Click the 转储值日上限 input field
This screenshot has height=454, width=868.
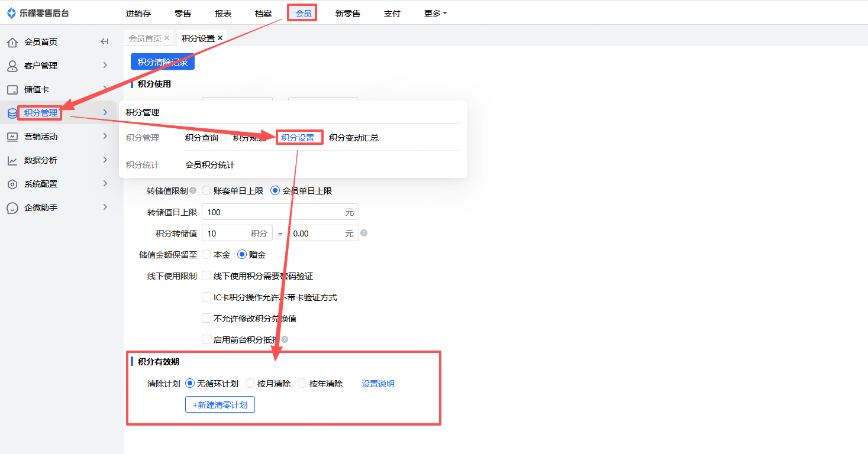point(280,212)
